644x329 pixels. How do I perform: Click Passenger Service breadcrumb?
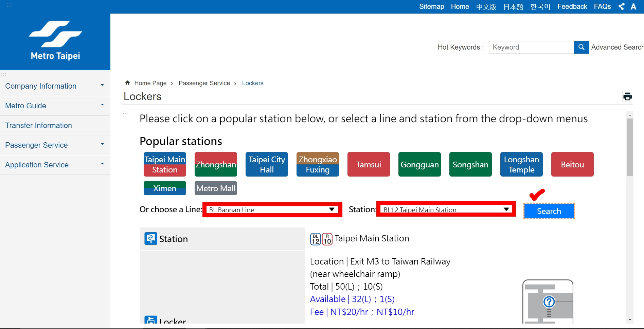204,83
